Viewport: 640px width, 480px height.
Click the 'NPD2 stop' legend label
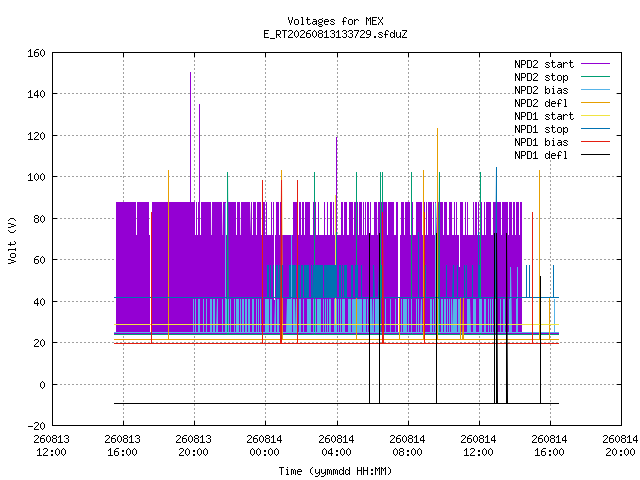pos(541,77)
